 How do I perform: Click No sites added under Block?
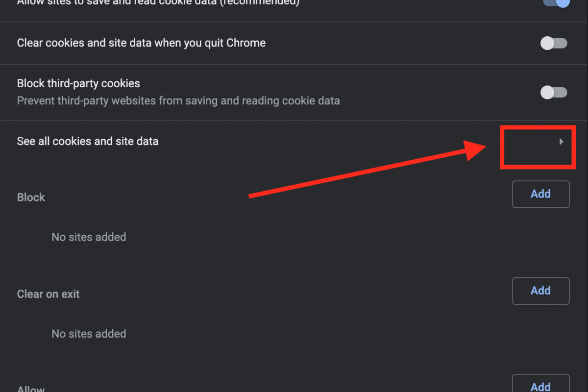pyautogui.click(x=89, y=237)
